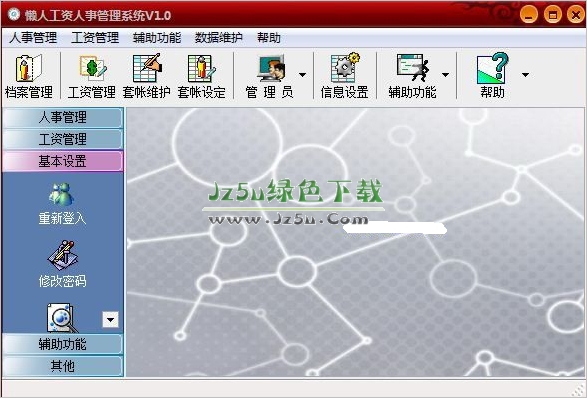Screen dimensions: 587x398
Task: Launch 套帐设定 toolbar icon
Action: click(x=201, y=76)
